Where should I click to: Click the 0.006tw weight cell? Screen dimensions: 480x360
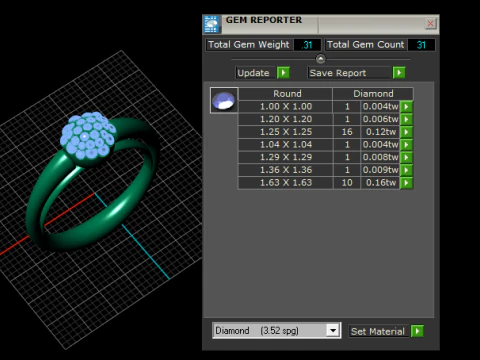(x=380, y=119)
